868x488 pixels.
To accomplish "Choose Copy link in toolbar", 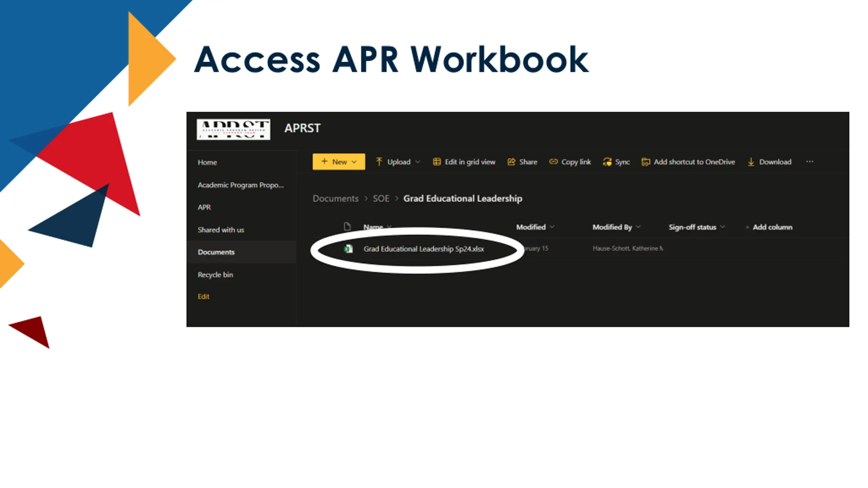I will [576, 162].
